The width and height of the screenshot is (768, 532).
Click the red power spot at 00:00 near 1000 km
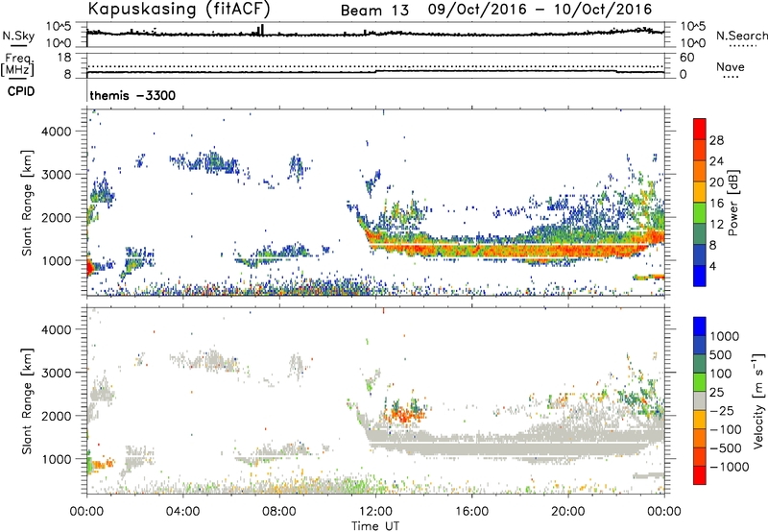[x=89, y=268]
